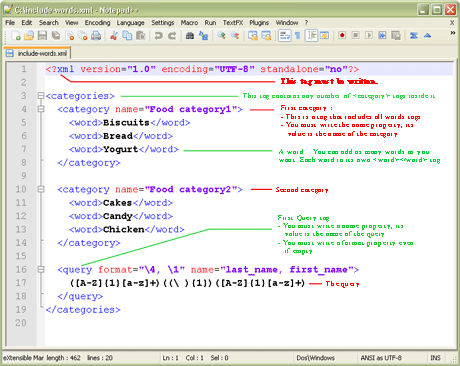Screen dimensions: 460x366
Task: Open the Edit menu
Action: click(27, 23)
